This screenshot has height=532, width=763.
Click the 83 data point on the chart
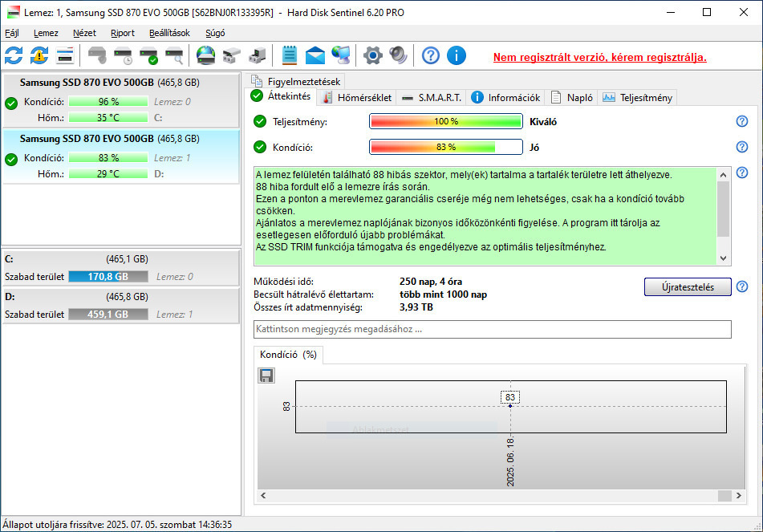(x=510, y=406)
